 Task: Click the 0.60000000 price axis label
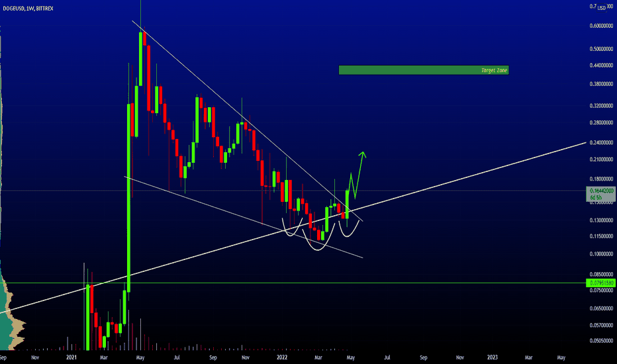pos(601,26)
